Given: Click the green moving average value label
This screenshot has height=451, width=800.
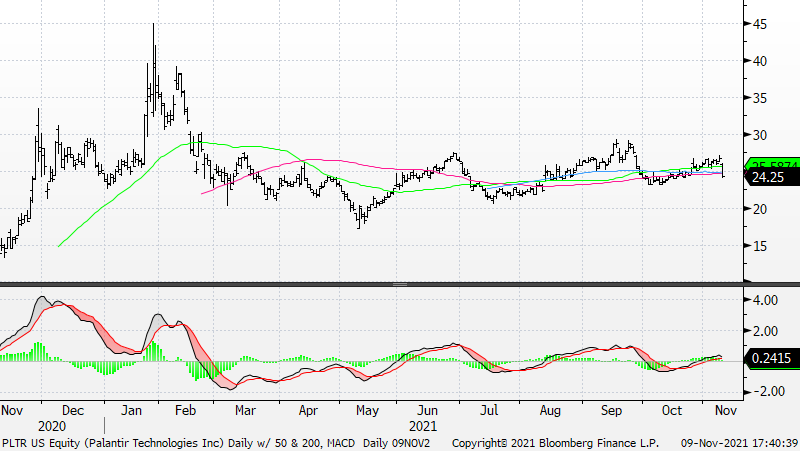Looking at the screenshot, I should (774, 165).
